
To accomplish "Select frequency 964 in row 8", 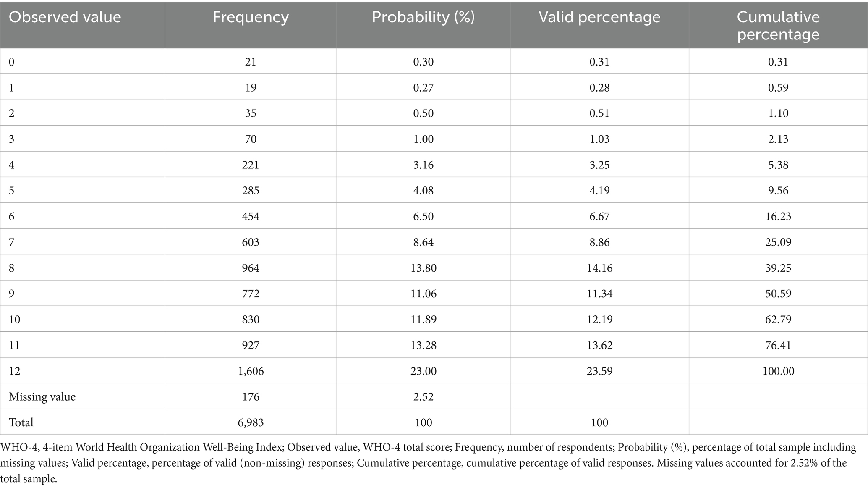I will point(251,268).
